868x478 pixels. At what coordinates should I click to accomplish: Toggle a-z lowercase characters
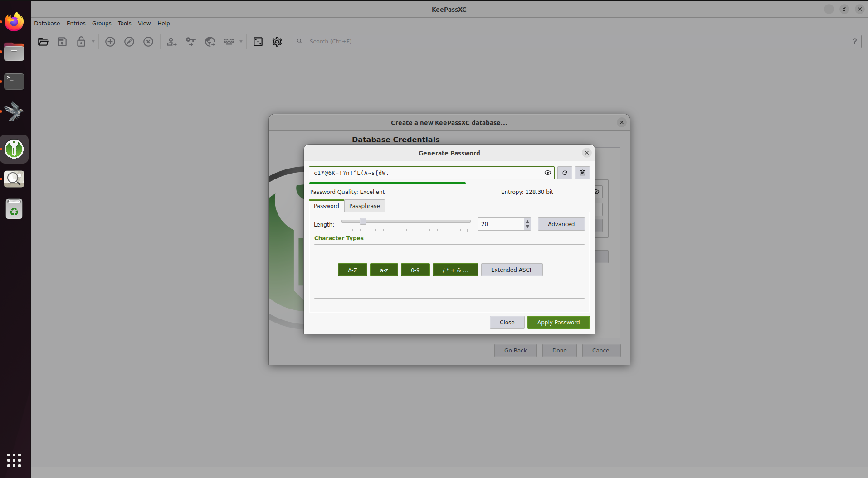(x=384, y=270)
